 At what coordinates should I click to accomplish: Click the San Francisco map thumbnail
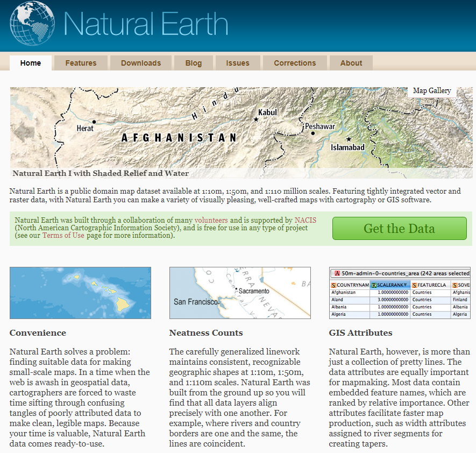[x=240, y=293]
